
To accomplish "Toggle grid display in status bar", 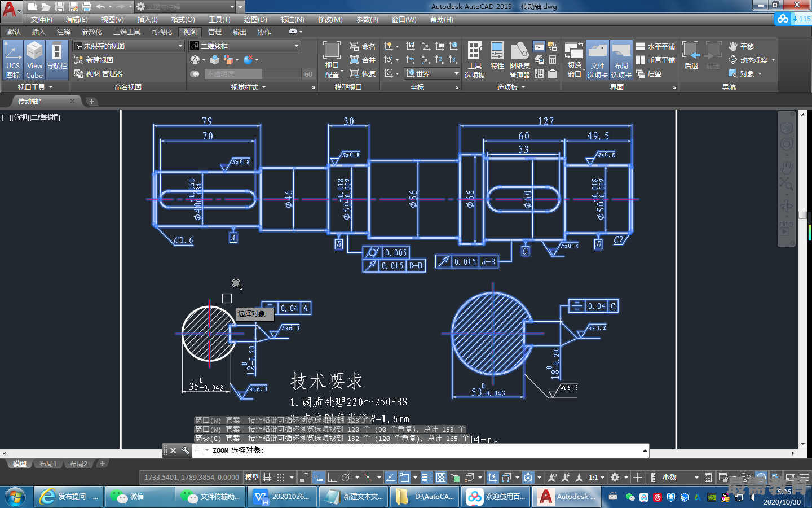I will pos(267,478).
